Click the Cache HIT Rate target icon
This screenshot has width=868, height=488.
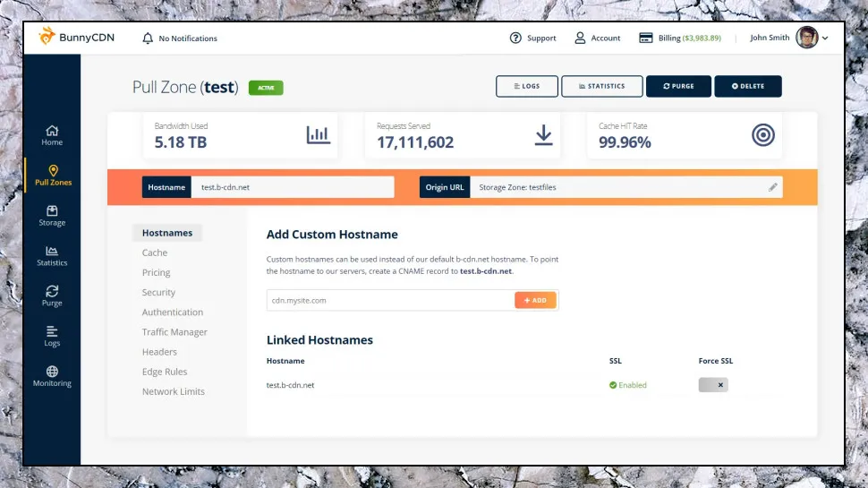(x=762, y=135)
